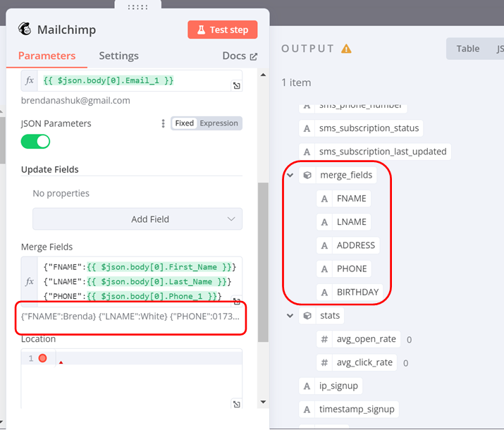504x430 pixels.
Task: Open JSON Parameters options menu
Action: (164, 123)
